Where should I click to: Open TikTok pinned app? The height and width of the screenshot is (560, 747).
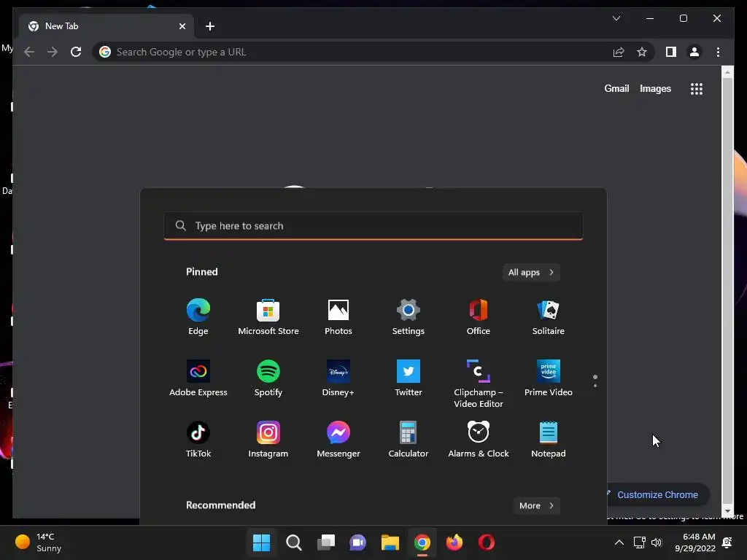[198, 440]
